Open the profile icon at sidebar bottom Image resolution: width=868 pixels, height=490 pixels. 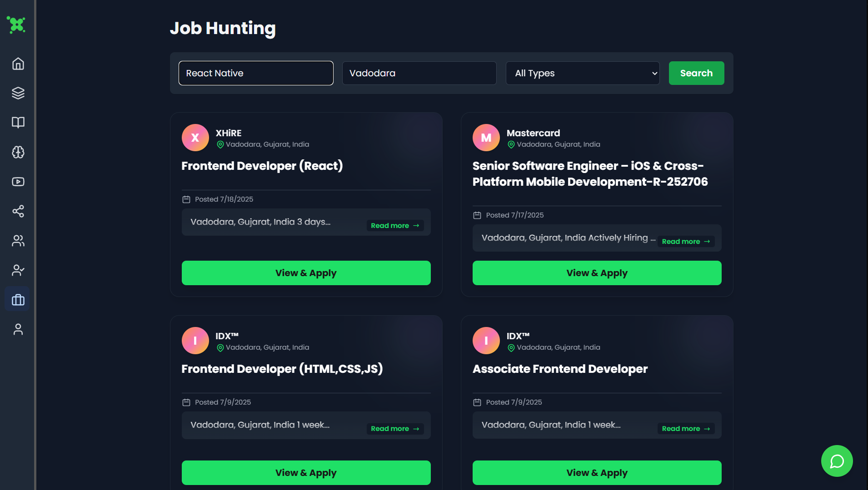point(17,329)
